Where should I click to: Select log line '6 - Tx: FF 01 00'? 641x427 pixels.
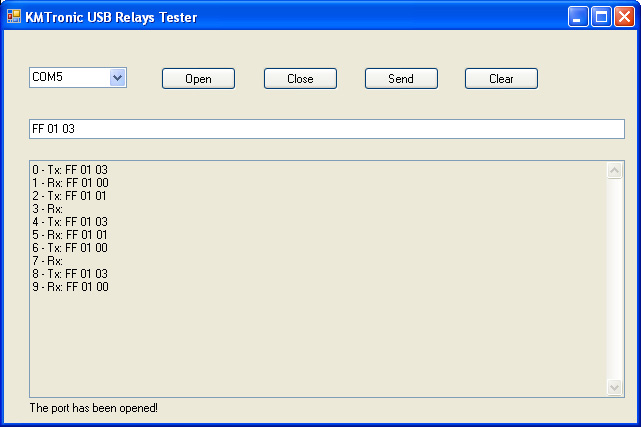coord(70,248)
